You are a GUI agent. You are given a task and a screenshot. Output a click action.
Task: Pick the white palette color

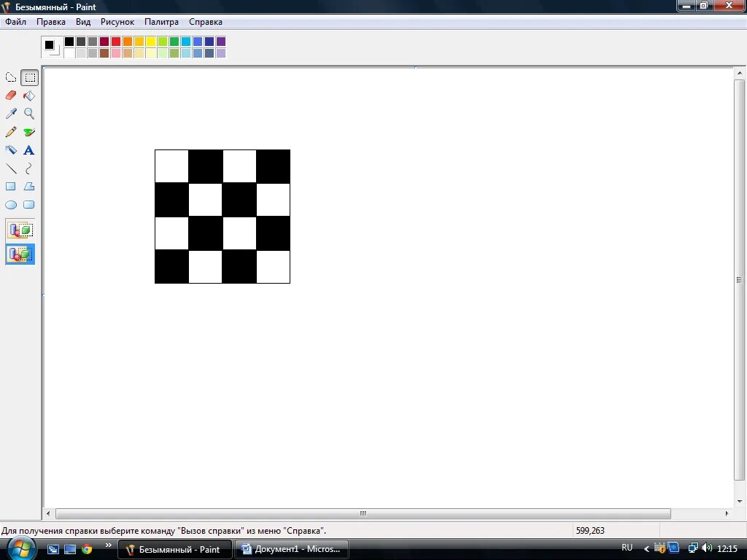coord(69,52)
